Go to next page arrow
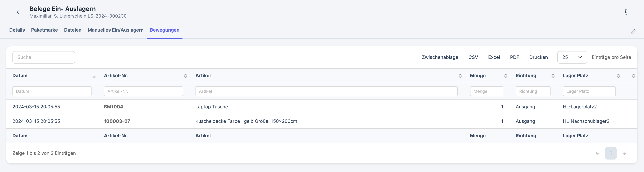The width and height of the screenshot is (644, 172). point(624,153)
